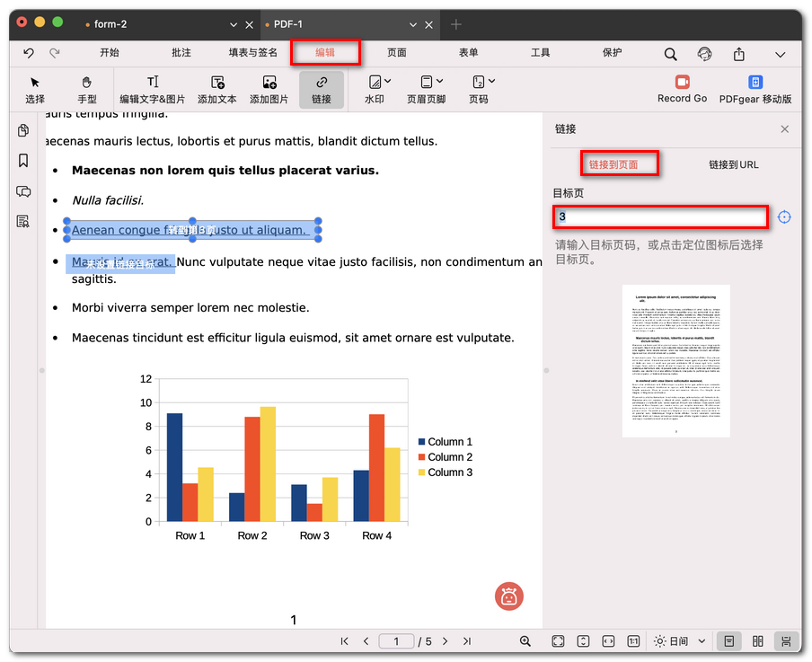
Task: Switch to the 批注 ribbon tab
Action: click(181, 53)
